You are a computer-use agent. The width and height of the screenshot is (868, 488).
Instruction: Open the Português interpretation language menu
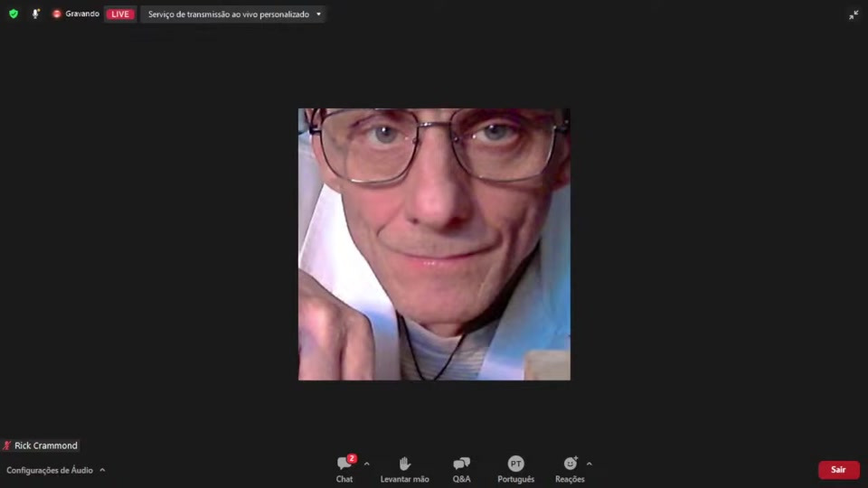click(x=515, y=468)
